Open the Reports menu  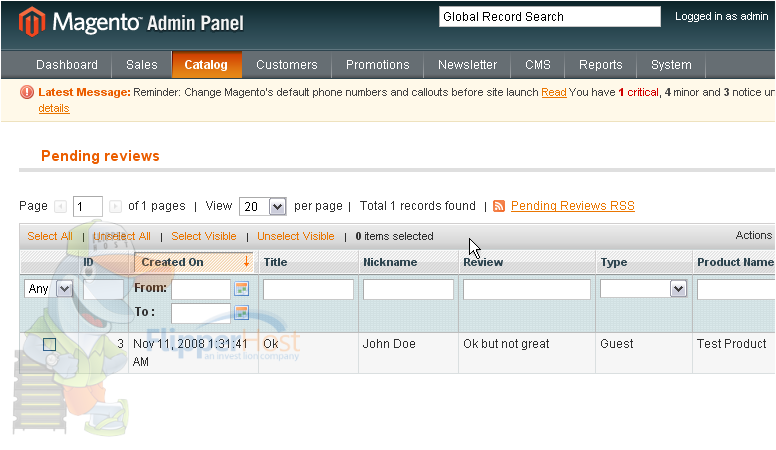click(x=601, y=65)
